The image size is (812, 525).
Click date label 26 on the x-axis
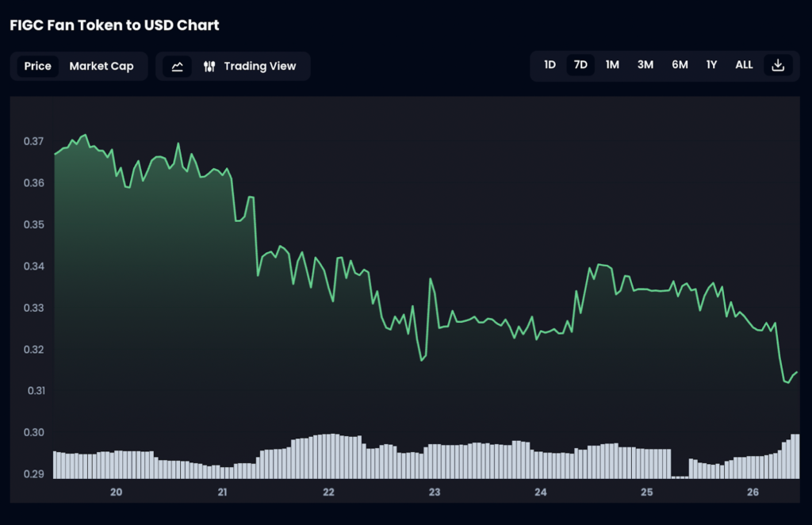pyautogui.click(x=753, y=492)
